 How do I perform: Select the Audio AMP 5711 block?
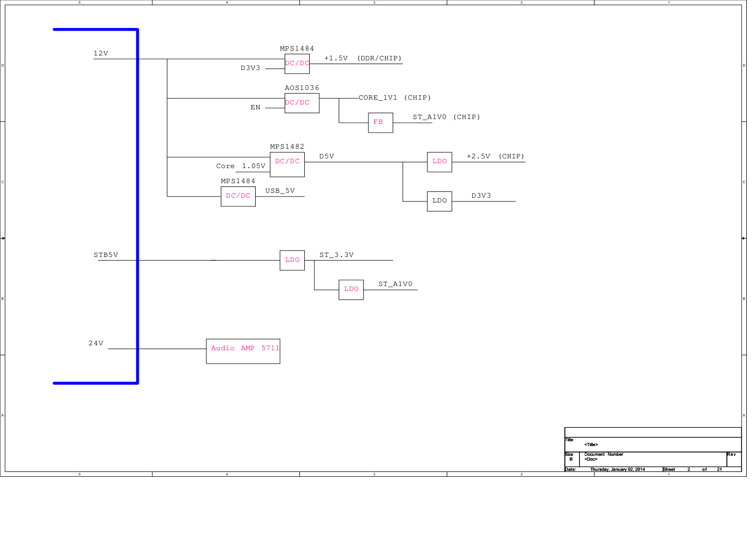[243, 351]
